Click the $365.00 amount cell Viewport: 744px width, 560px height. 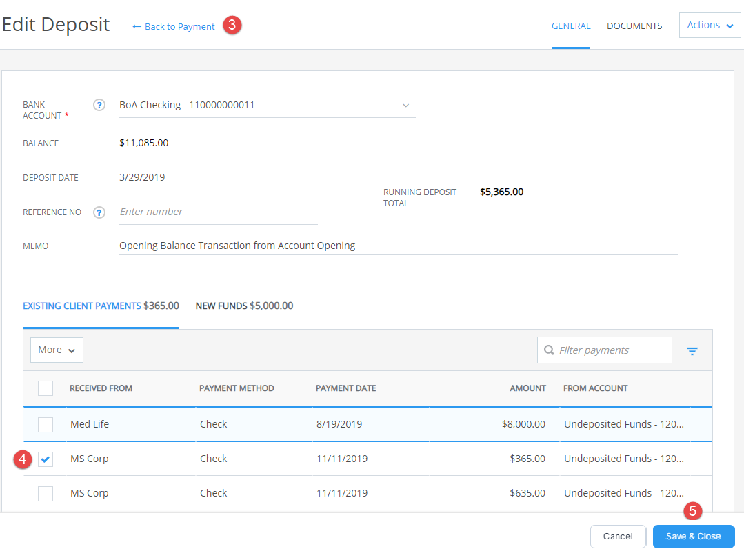(x=527, y=459)
